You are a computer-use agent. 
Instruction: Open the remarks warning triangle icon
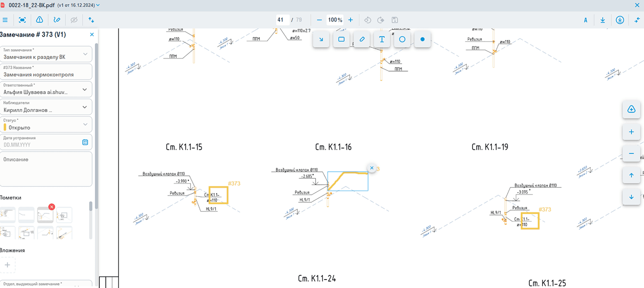click(39, 20)
